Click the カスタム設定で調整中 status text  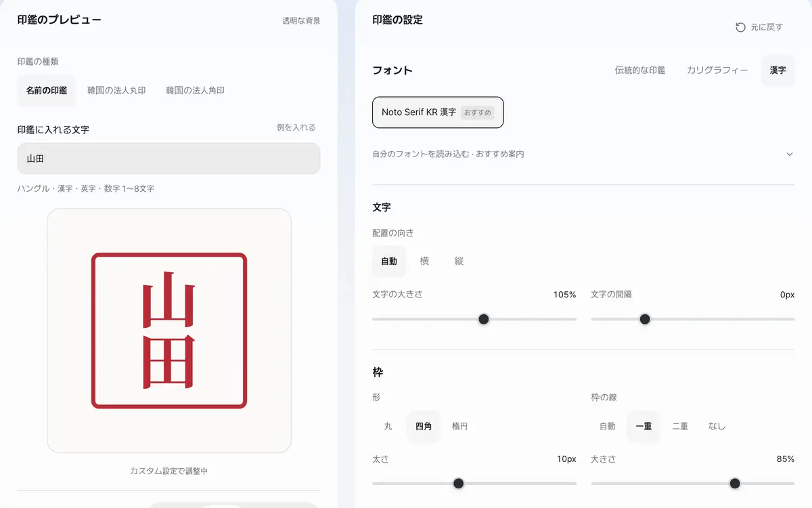(x=169, y=471)
